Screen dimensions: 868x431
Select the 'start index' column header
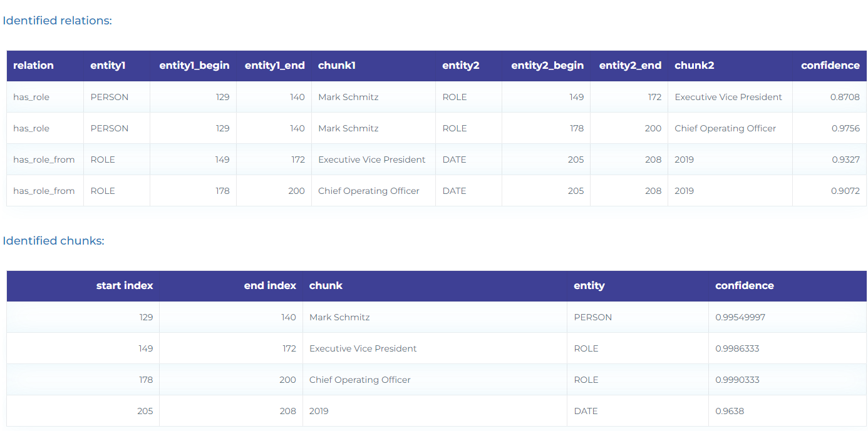click(x=125, y=286)
